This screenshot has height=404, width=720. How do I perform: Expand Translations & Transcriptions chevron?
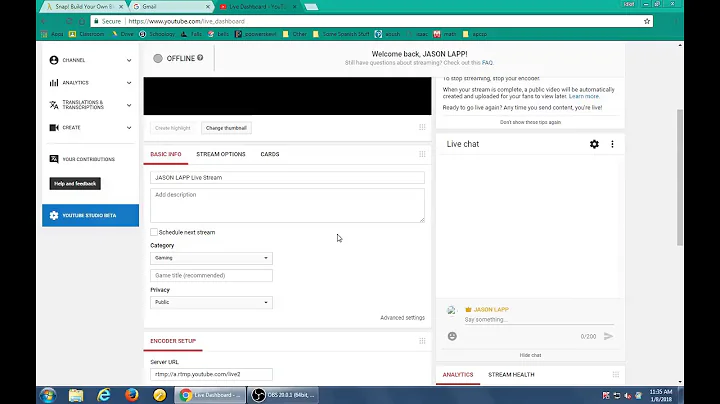[x=129, y=105]
